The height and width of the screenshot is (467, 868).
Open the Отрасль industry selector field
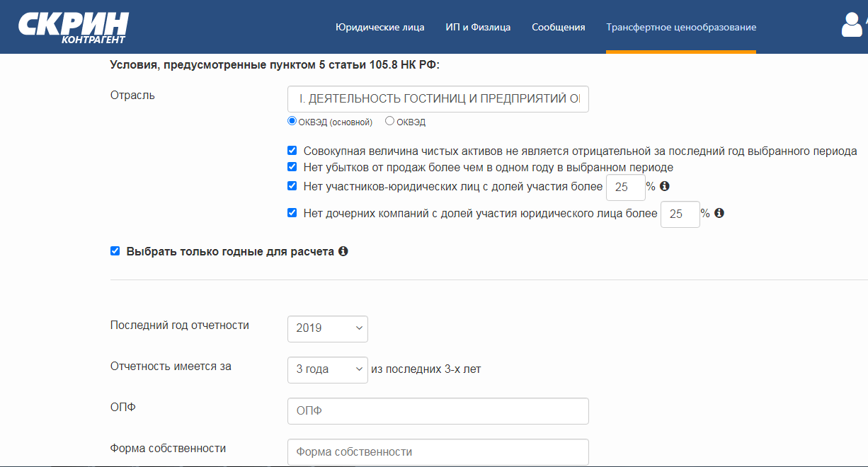[x=438, y=99]
